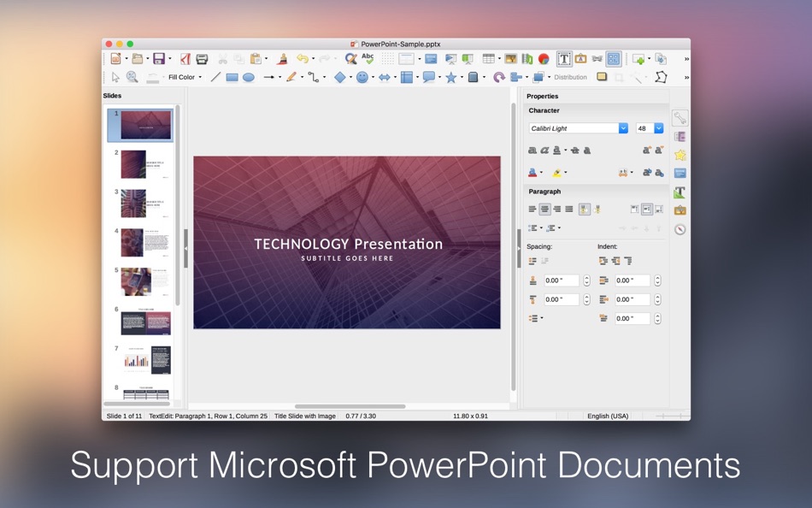812x508 pixels.
Task: Click the Undo arrow icon
Action: pyautogui.click(x=303, y=58)
